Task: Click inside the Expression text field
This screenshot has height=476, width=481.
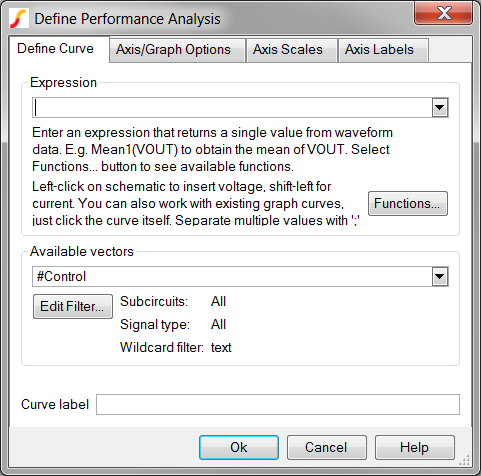Action: 232,107
